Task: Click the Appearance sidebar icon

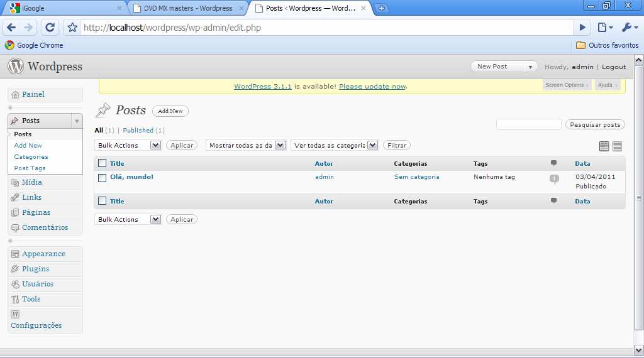Action: coord(15,254)
